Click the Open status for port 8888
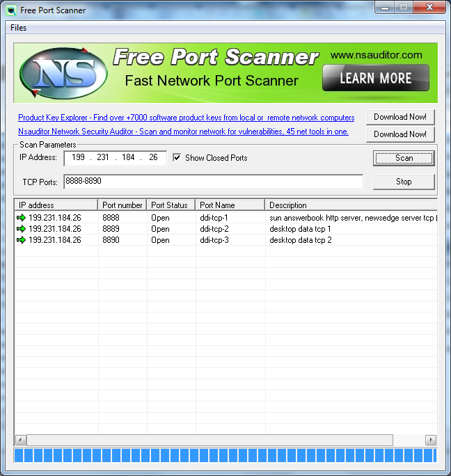Image resolution: width=451 pixels, height=476 pixels. point(160,218)
